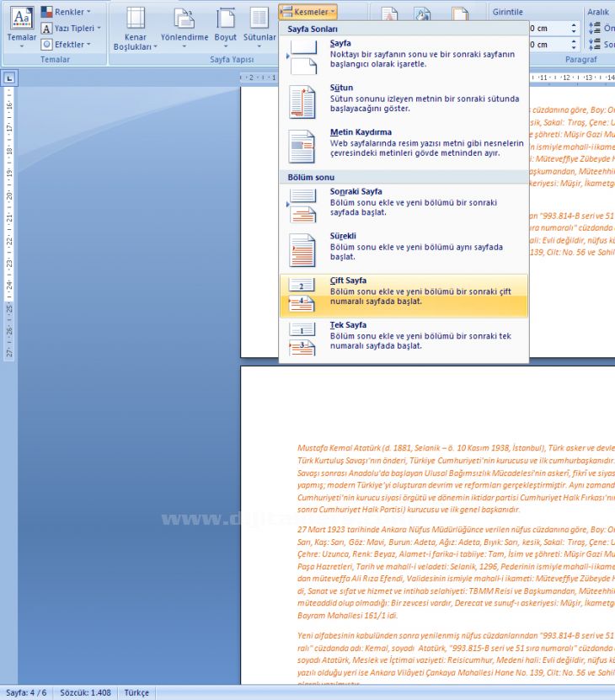Choose Metin Kaydırma text wrapping break
The height and width of the screenshot is (700, 615).
pyautogui.click(x=404, y=147)
